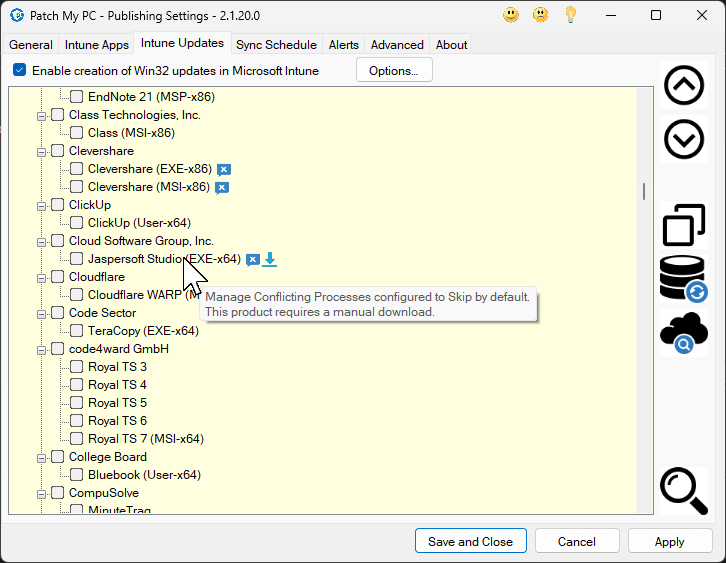Select the College Board vendor label

[108, 457]
